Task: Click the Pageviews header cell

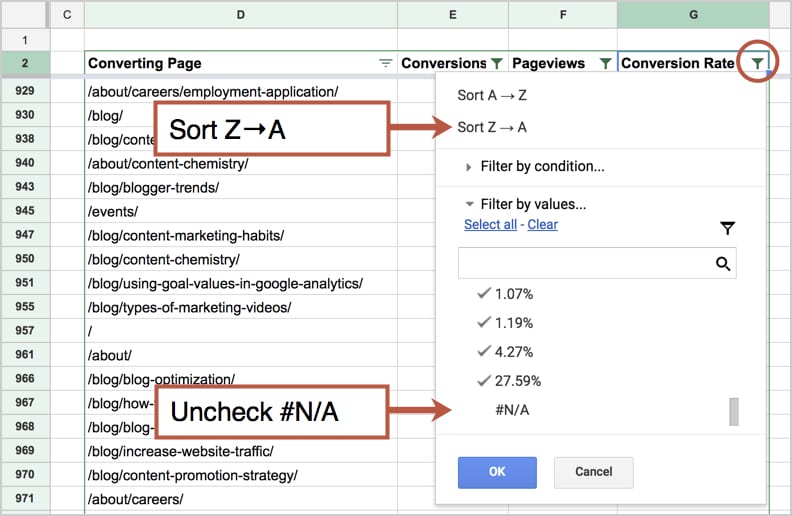Action: (563, 64)
